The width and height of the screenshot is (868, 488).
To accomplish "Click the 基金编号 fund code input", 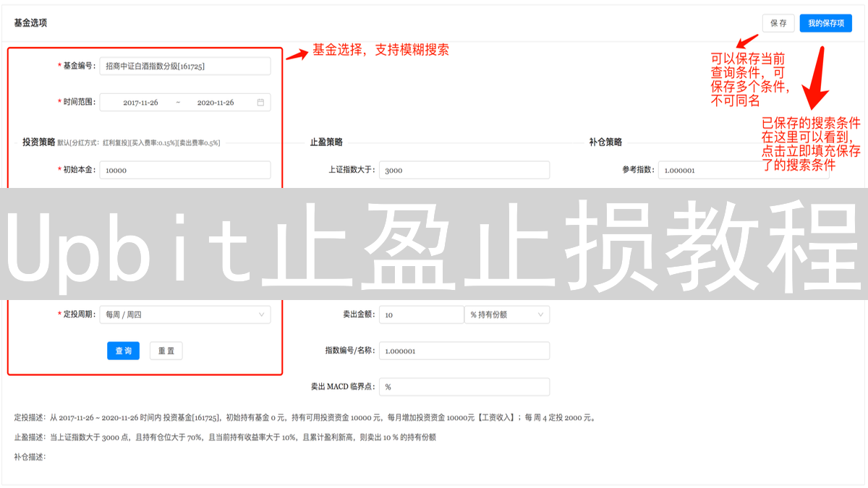I will 185,66.
